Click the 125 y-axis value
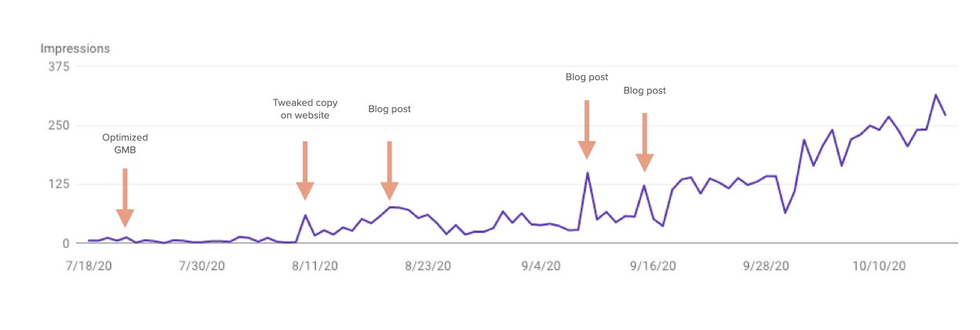 (x=60, y=184)
